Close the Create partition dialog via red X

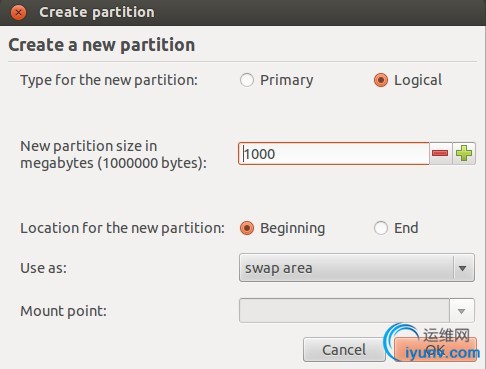[x=18, y=13]
